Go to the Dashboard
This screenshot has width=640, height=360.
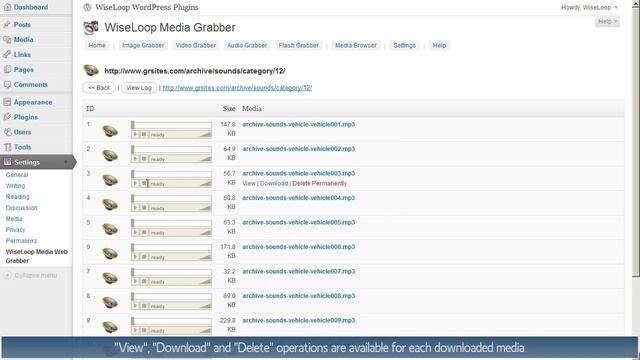pyautogui.click(x=31, y=7)
